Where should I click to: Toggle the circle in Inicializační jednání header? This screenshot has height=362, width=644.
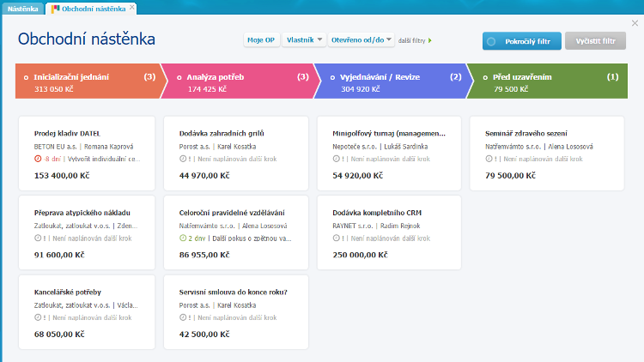point(27,77)
